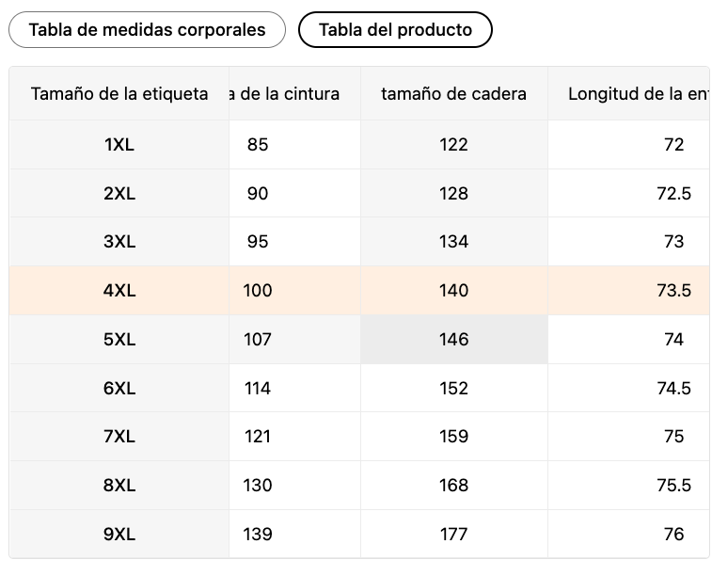Viewport: 728px width, 576px height.
Task: Click the Tamaño de la etiqueta header
Action: pos(119,94)
